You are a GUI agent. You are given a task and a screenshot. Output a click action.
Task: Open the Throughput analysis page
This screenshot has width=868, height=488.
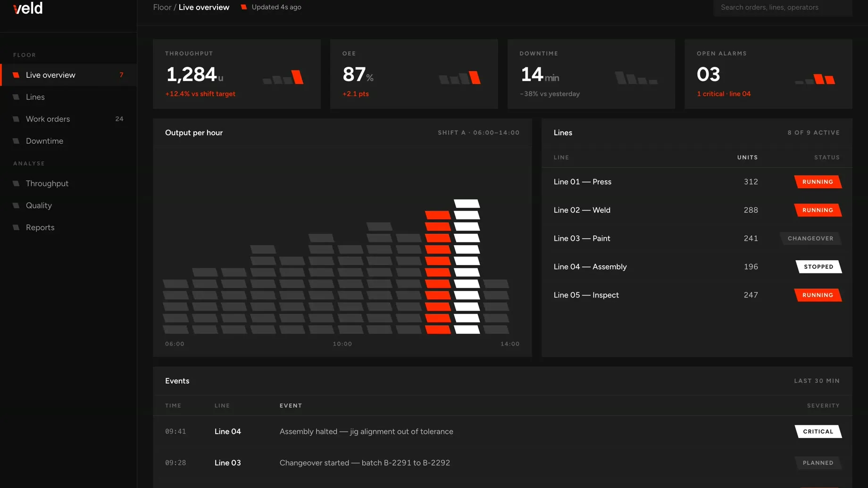[68, 183]
